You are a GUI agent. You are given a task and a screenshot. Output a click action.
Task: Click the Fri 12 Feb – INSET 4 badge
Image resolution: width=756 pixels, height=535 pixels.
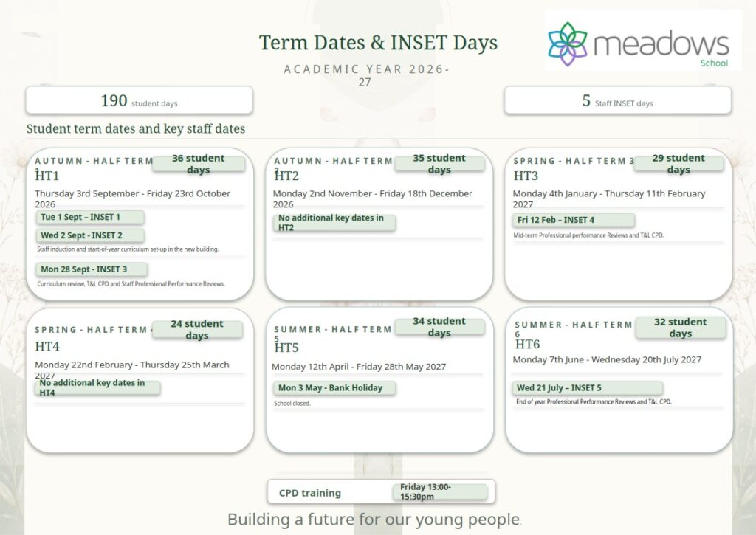(573, 220)
